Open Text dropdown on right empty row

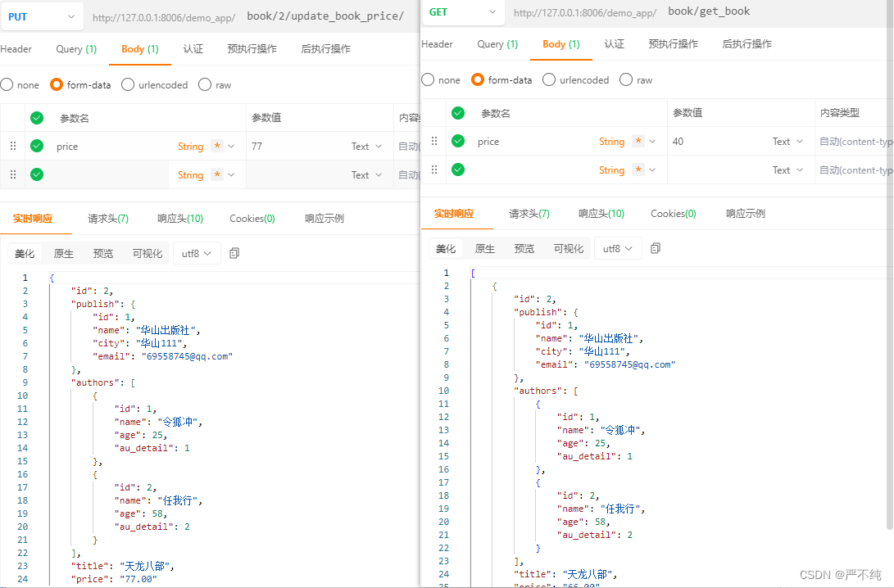pos(787,170)
